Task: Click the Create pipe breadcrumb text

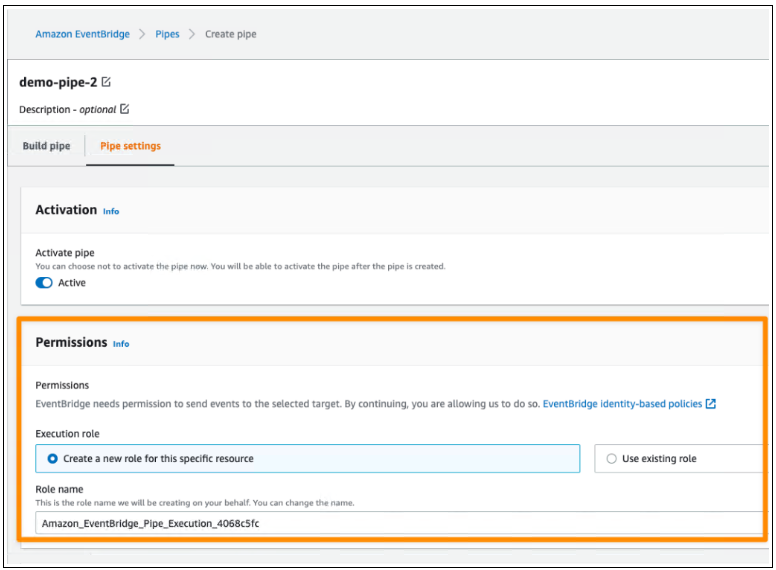Action: tap(230, 34)
